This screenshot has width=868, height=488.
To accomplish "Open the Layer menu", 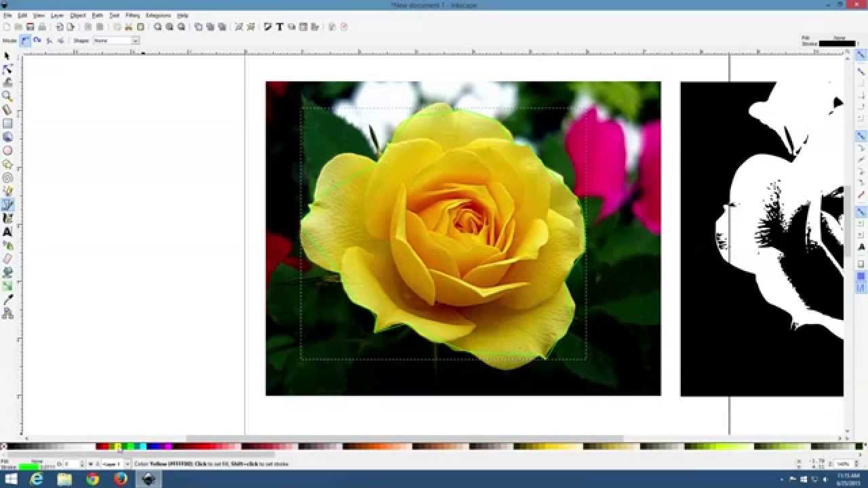I will [x=58, y=15].
